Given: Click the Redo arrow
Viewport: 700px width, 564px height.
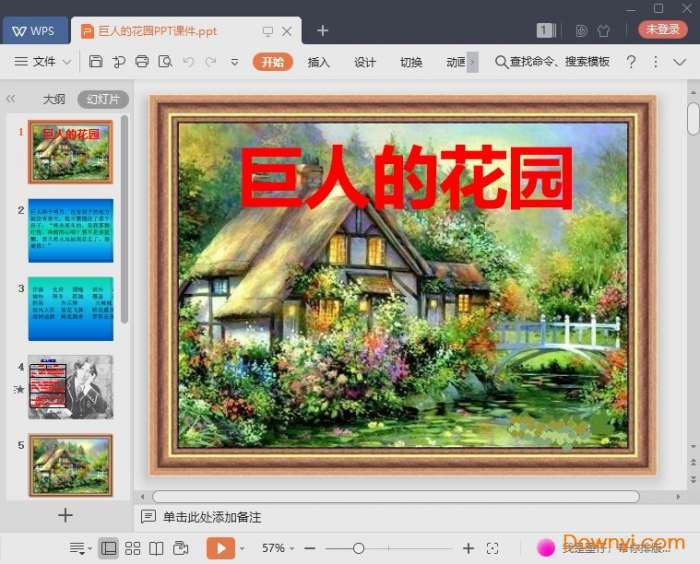Looking at the screenshot, I should click(x=211, y=62).
